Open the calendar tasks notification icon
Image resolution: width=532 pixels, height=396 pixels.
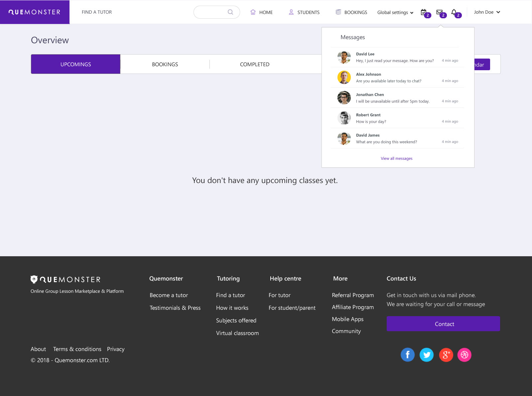coord(424,13)
